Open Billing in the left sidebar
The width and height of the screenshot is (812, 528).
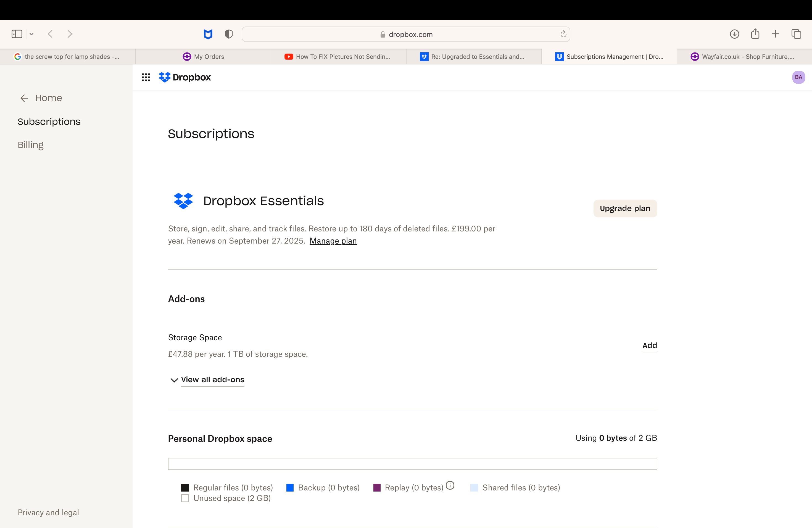[x=31, y=145]
